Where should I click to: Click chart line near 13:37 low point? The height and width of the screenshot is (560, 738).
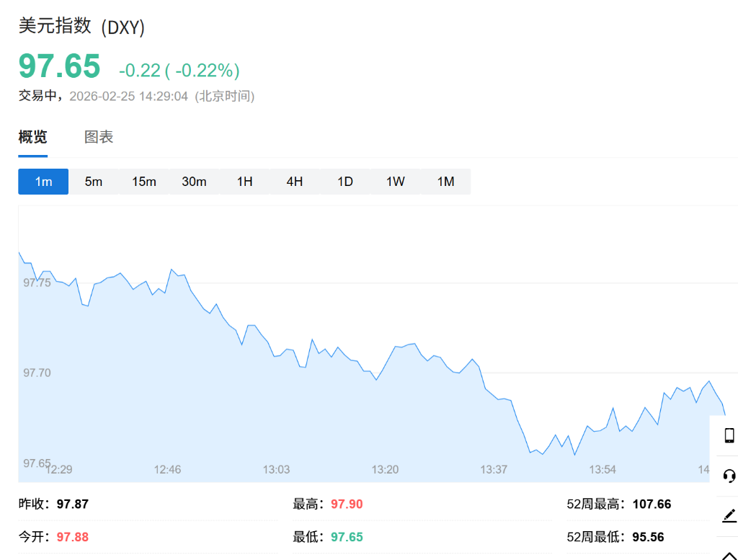(x=530, y=452)
